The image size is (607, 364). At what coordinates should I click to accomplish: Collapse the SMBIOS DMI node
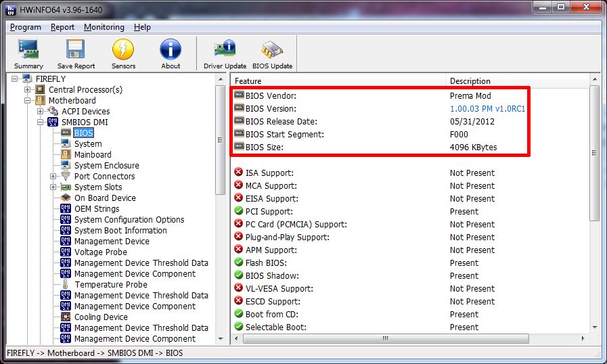click(40, 122)
